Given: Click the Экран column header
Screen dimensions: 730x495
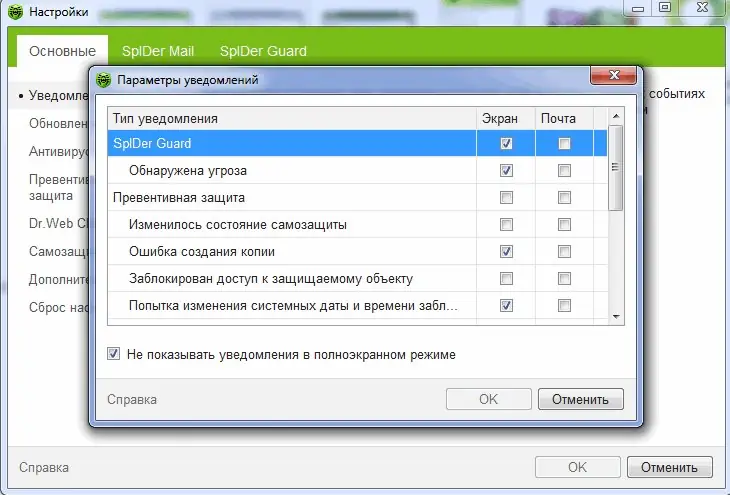Looking at the screenshot, I should coord(506,118).
